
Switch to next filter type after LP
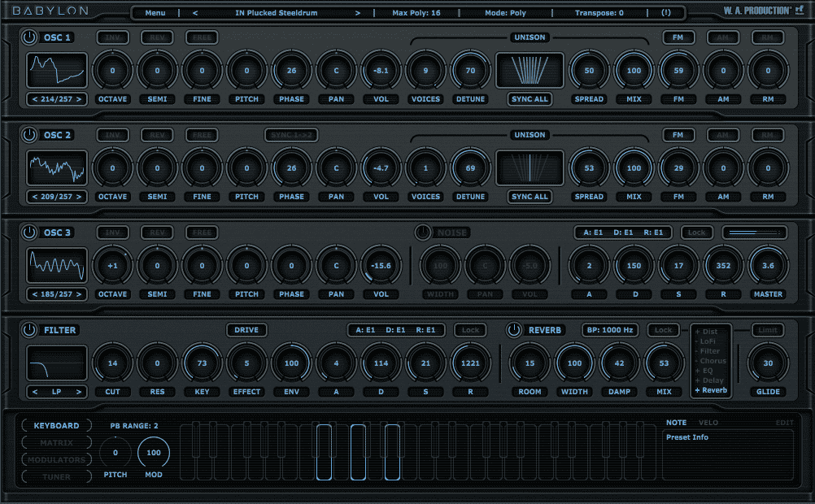point(79,392)
